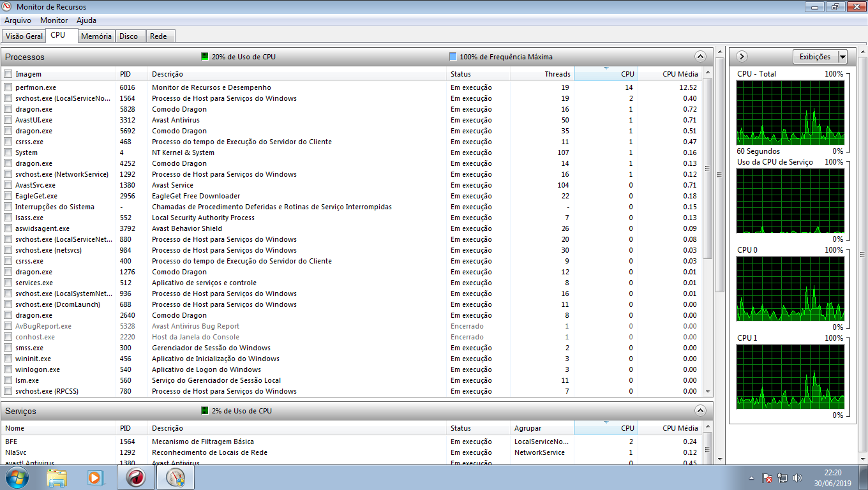Click the network tray icon

tap(782, 478)
